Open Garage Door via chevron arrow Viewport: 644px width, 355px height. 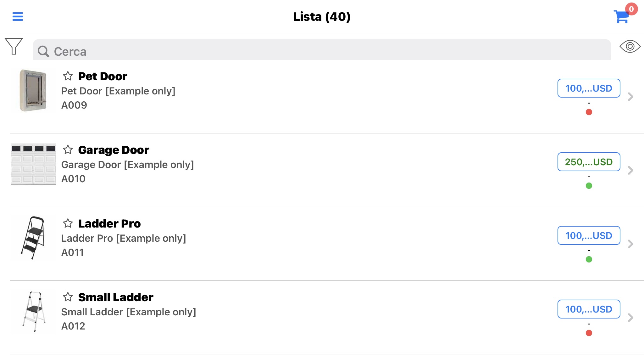(630, 170)
